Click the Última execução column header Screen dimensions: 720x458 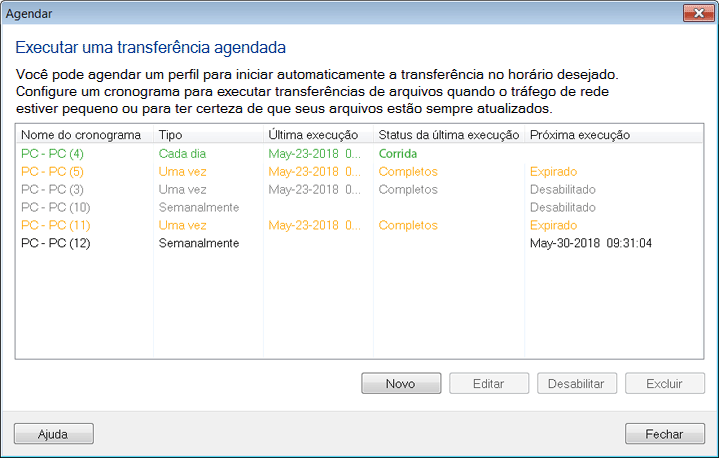[314, 135]
